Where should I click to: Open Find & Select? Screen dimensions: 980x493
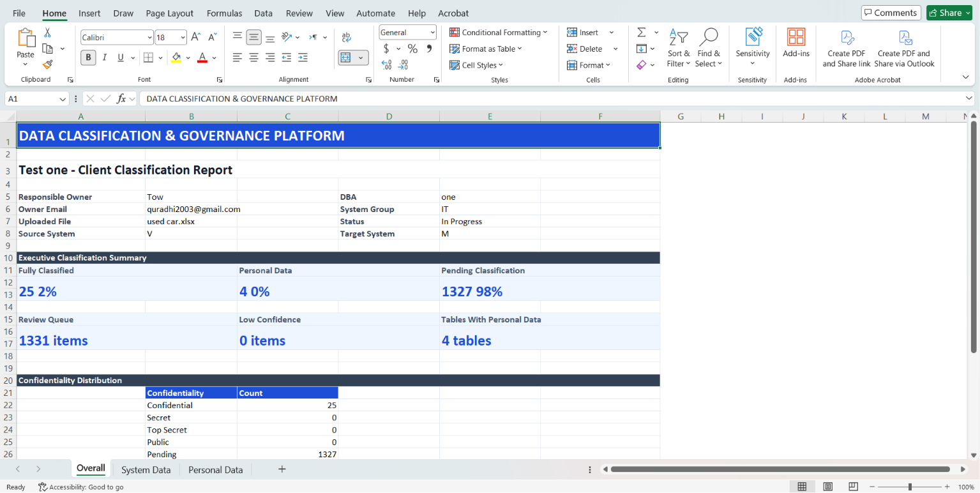click(709, 48)
